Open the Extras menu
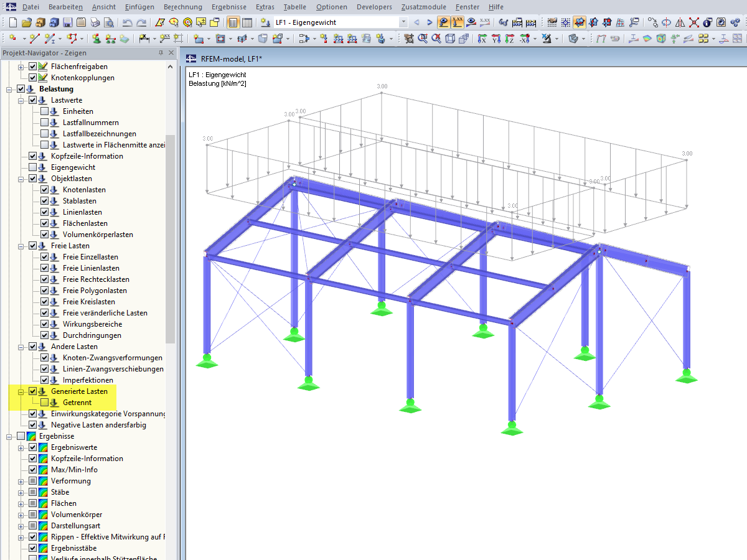Image resolution: width=747 pixels, height=560 pixels. (x=265, y=7)
